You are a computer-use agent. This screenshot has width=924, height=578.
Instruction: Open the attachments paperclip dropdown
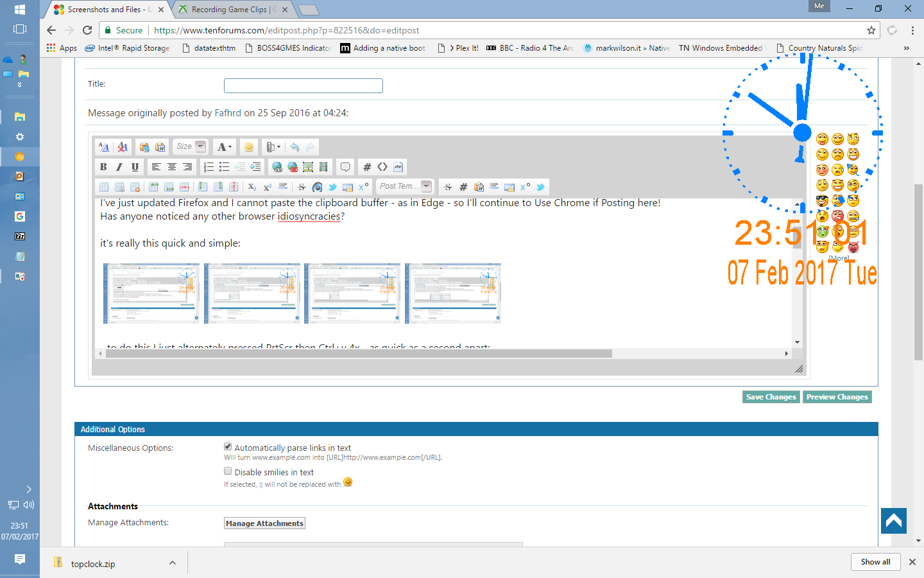[x=273, y=147]
